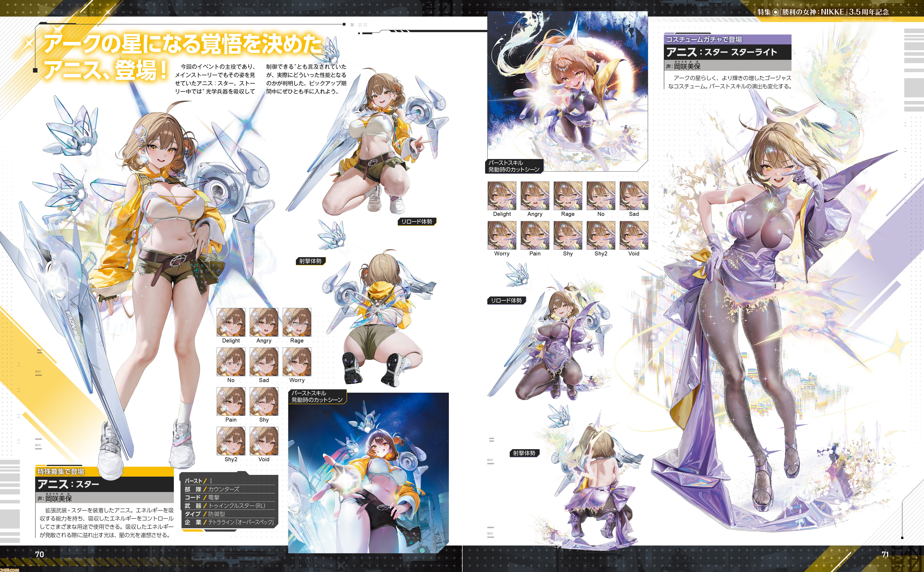Select the Starlight costume No face thumbnail
The image size is (924, 572).
click(x=601, y=196)
